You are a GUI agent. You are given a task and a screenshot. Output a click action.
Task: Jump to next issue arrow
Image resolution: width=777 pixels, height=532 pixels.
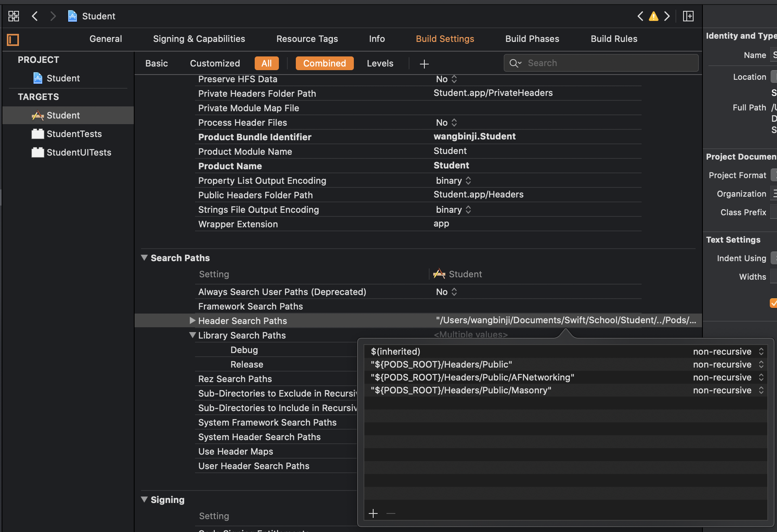tap(667, 16)
